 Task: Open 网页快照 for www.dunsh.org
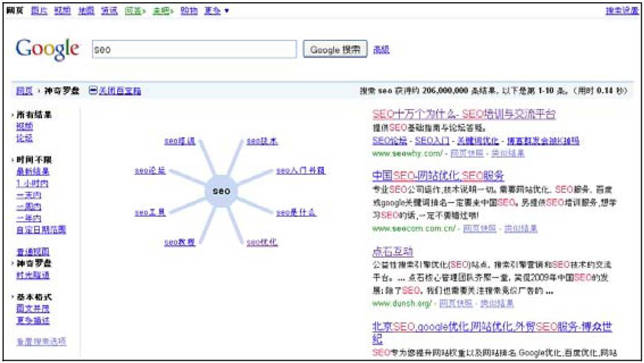pos(455,303)
